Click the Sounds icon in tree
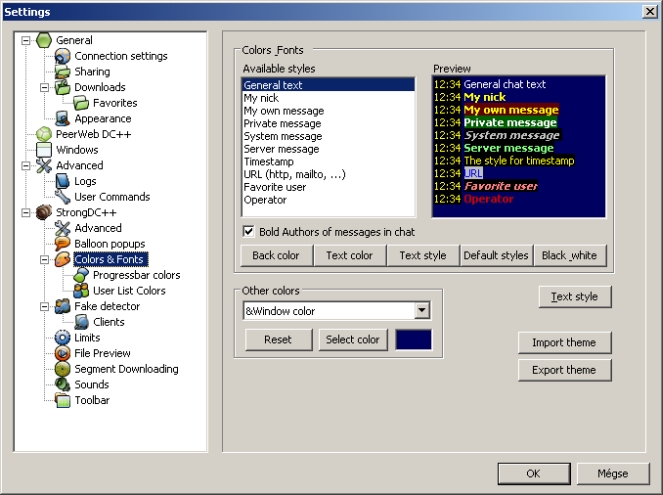The width and height of the screenshot is (663, 495). [x=63, y=385]
